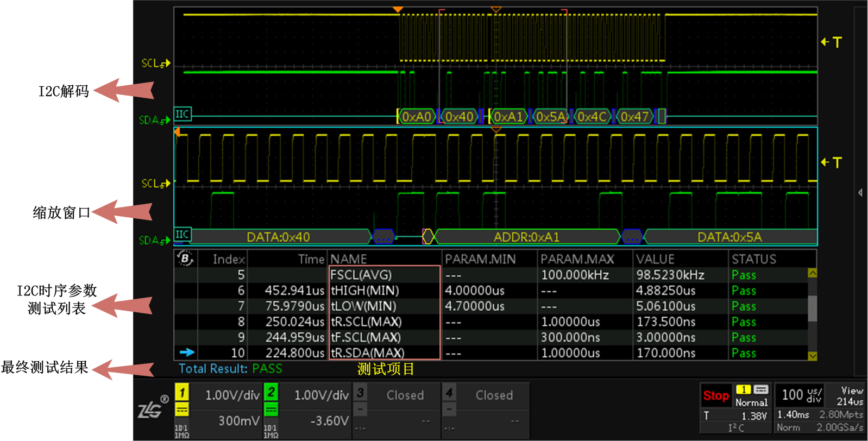Screen dimensions: 868x441
Task: Click channel 4 Closed label
Action: [x=494, y=395]
